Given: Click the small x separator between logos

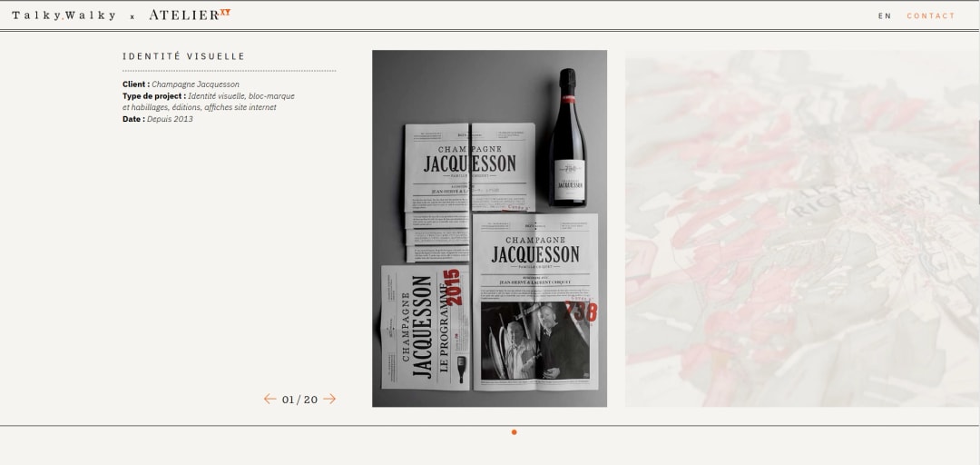Looking at the screenshot, I should coord(132,16).
